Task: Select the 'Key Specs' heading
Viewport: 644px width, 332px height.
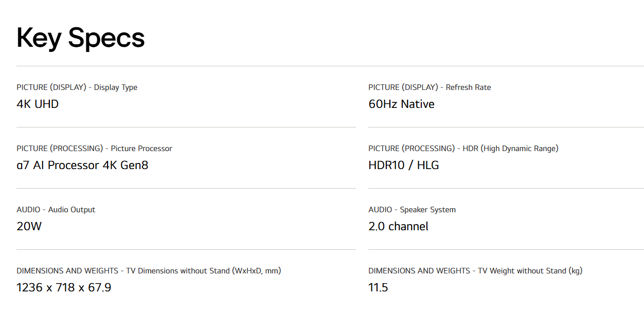Action: click(x=80, y=38)
